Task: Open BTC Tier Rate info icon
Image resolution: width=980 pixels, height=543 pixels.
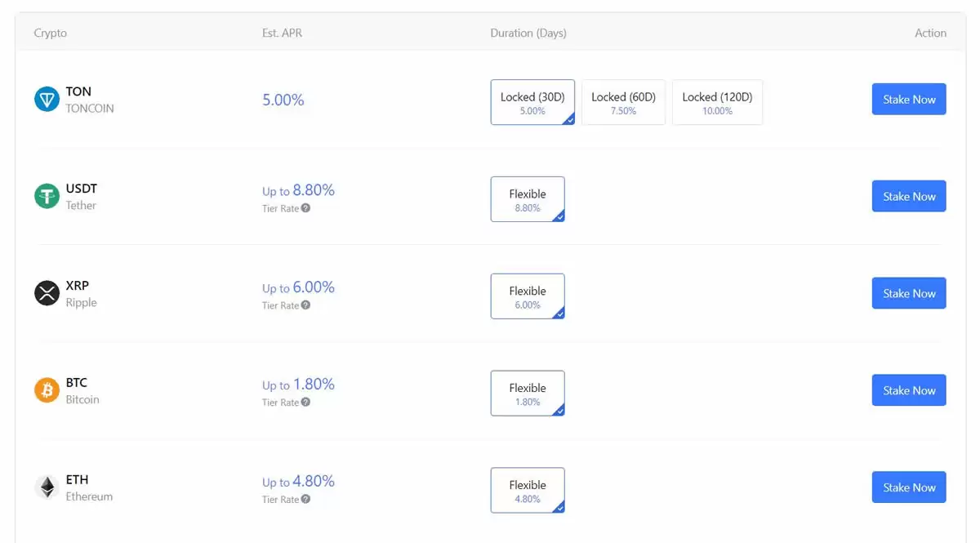Action: pyautogui.click(x=305, y=403)
